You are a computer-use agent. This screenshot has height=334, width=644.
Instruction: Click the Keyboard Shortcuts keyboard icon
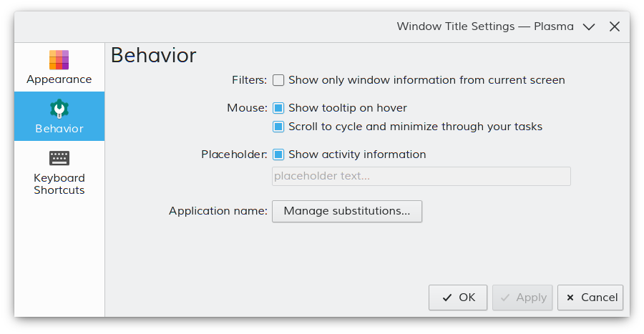[x=59, y=158]
